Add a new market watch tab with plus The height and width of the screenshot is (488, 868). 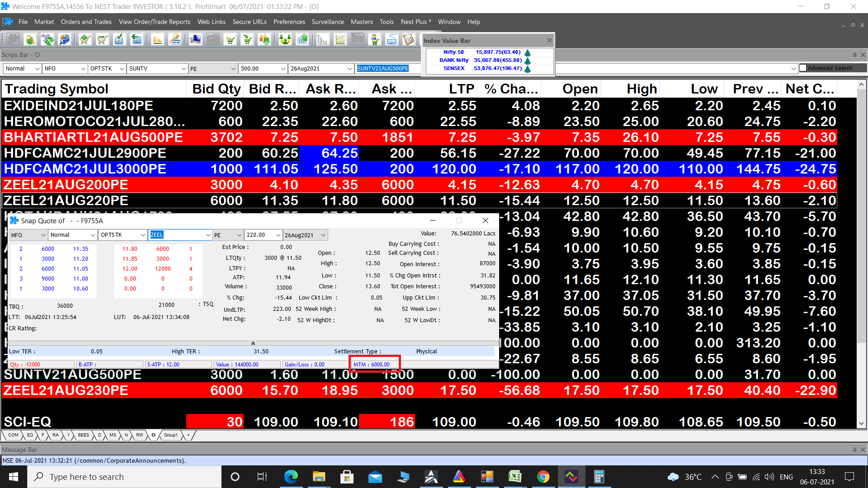point(189,435)
